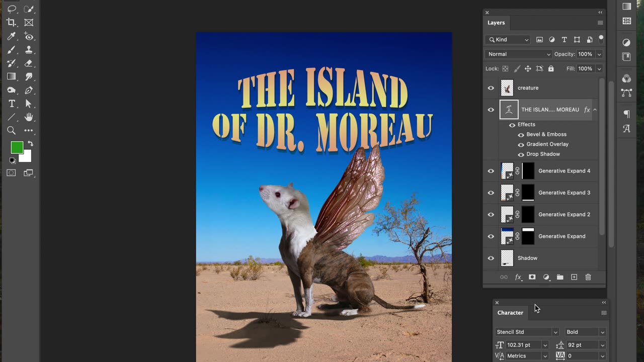Hide the Generative Expand 2 layer

491,215
